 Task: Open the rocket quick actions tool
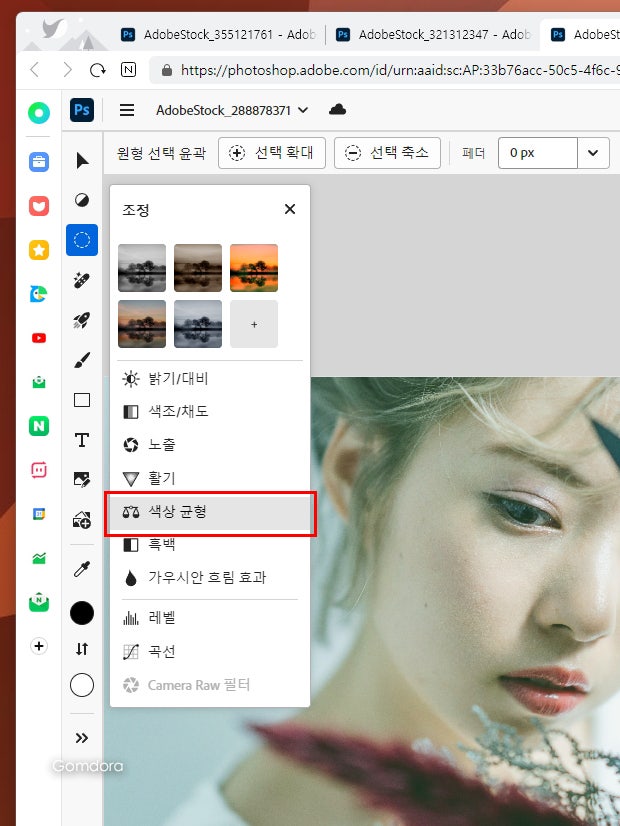click(x=82, y=320)
